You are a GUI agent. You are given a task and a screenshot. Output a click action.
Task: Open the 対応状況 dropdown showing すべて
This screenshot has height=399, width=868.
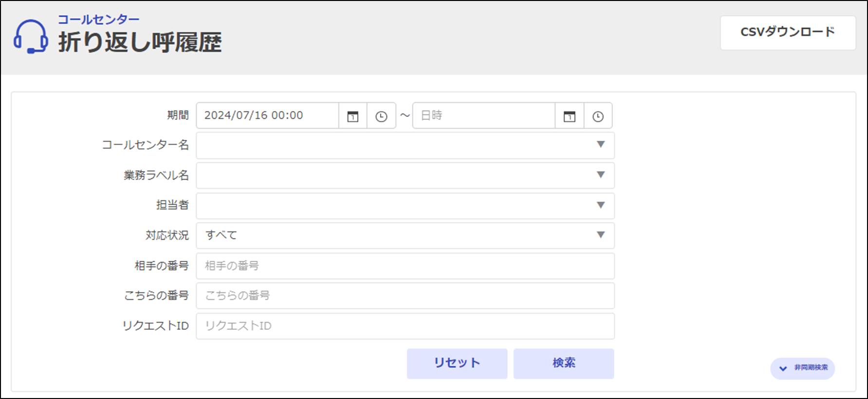point(406,235)
